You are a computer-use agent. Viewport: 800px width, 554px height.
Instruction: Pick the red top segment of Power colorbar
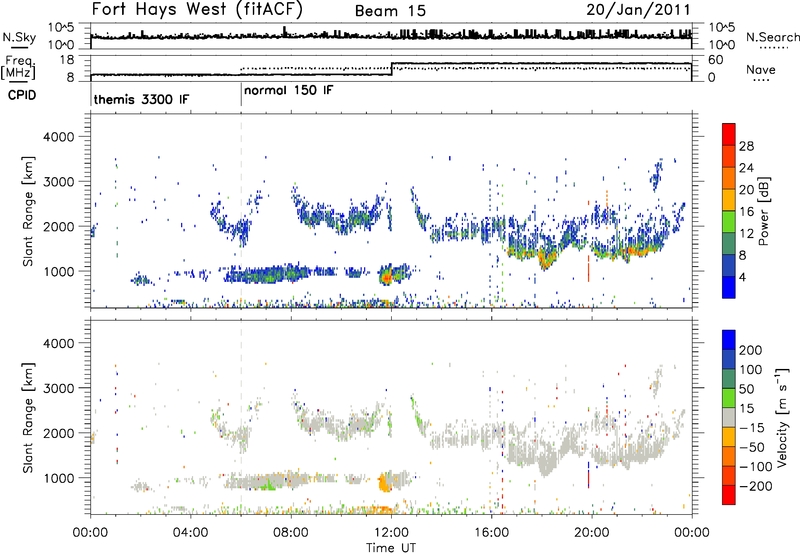click(x=729, y=134)
